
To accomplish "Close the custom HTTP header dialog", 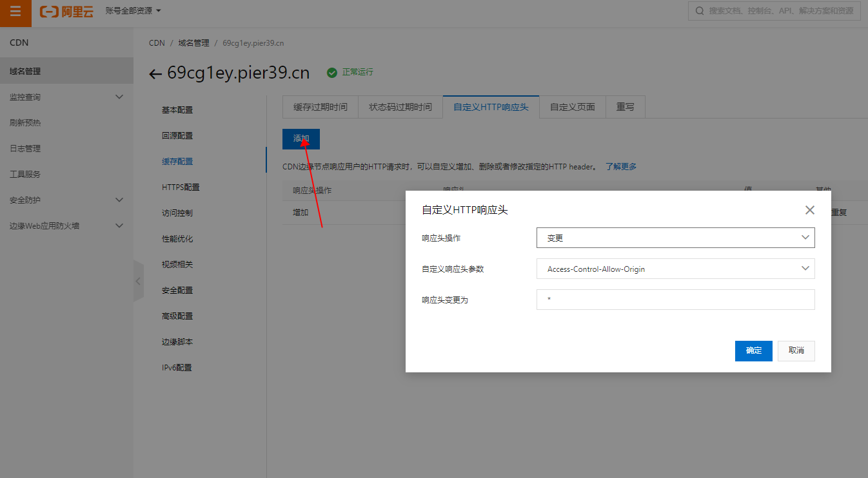I will click(810, 210).
